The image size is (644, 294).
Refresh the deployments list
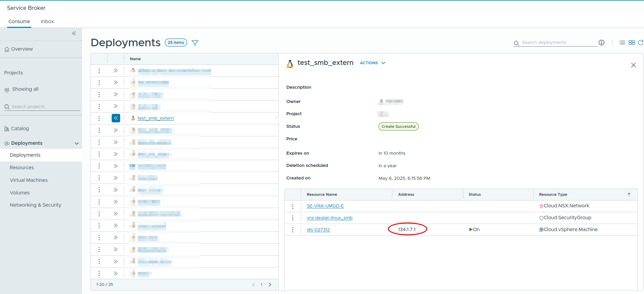point(641,42)
